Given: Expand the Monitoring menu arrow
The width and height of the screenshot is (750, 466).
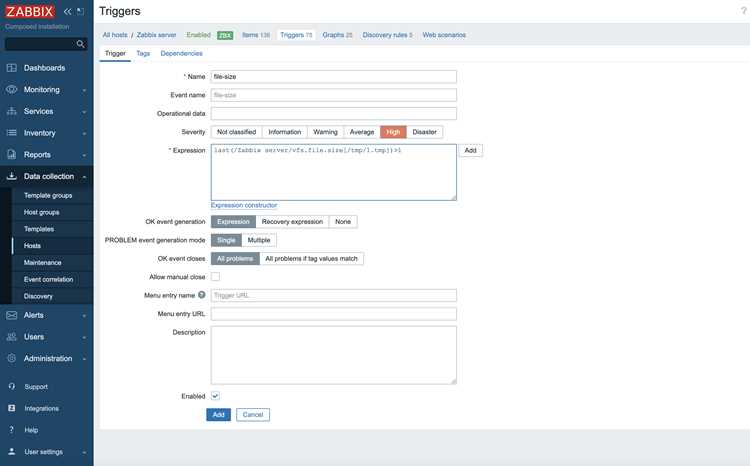Looking at the screenshot, I should pyautogui.click(x=84, y=90).
